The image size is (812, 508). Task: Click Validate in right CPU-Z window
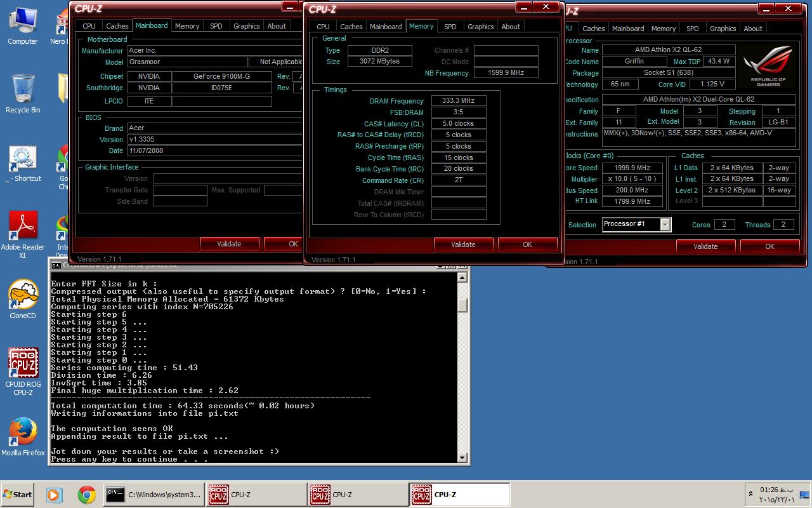click(705, 246)
